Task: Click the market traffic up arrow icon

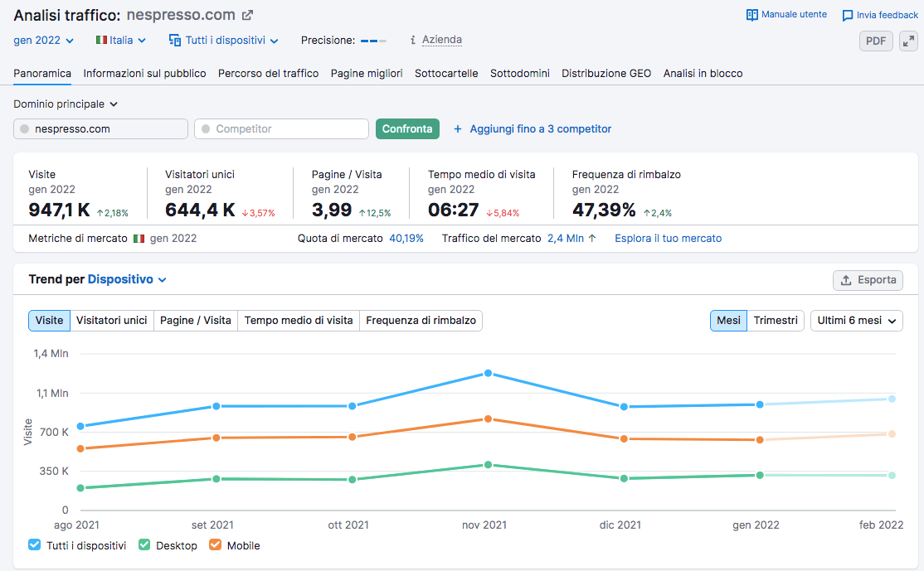Action: [x=591, y=239]
